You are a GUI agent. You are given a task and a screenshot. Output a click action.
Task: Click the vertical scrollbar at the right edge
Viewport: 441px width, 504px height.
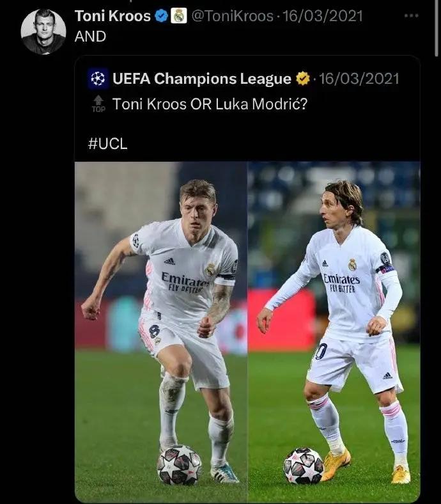[437, 28]
